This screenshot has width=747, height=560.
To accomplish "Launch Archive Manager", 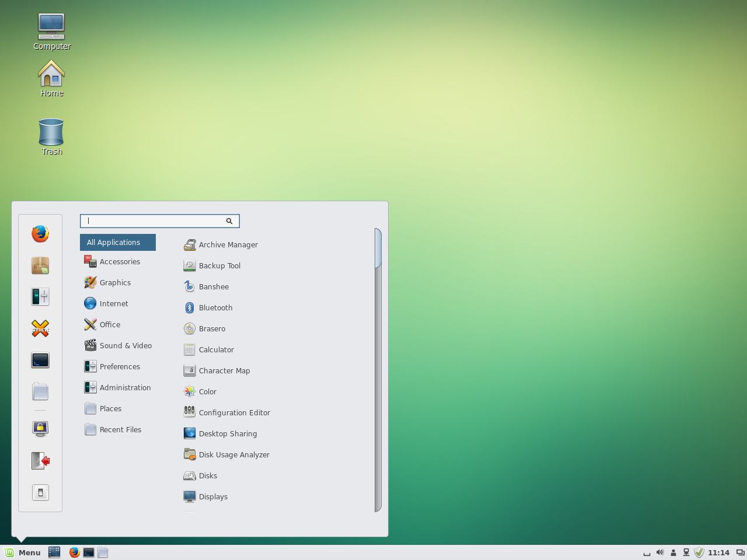I will (x=221, y=245).
